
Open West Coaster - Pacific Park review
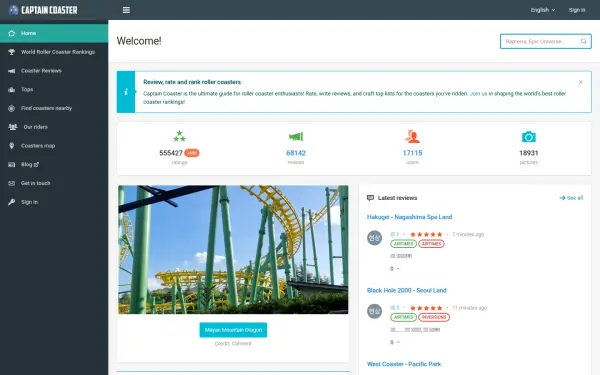coord(404,364)
